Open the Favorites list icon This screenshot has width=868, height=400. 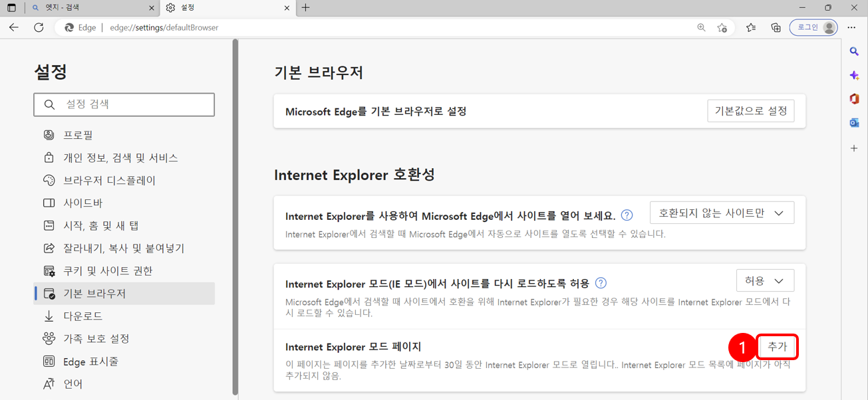pyautogui.click(x=751, y=27)
